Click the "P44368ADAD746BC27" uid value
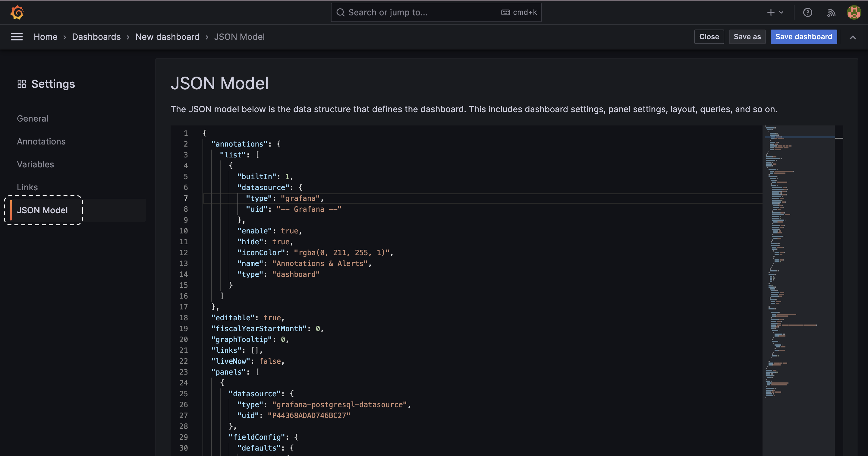Image resolution: width=868 pixels, height=456 pixels. tap(309, 416)
